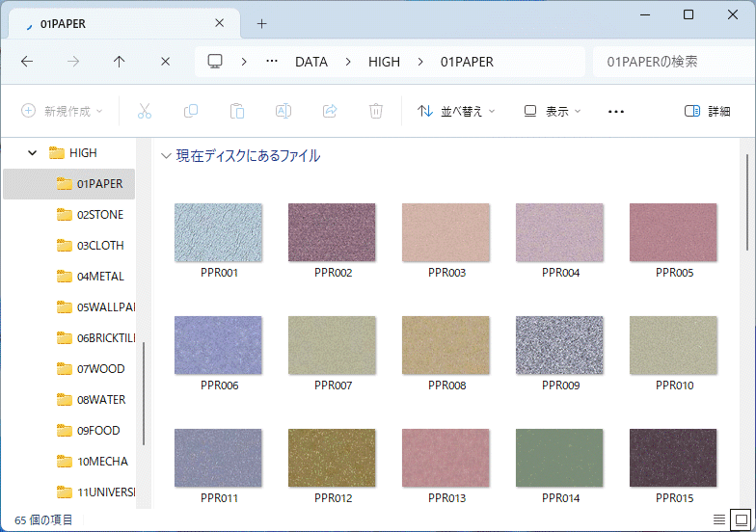This screenshot has height=532, width=756.
Task: Select the 01PAPER tab
Action: 124,23
